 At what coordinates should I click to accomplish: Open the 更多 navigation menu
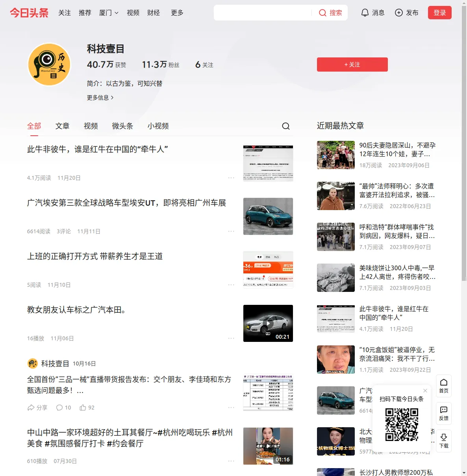tap(177, 13)
